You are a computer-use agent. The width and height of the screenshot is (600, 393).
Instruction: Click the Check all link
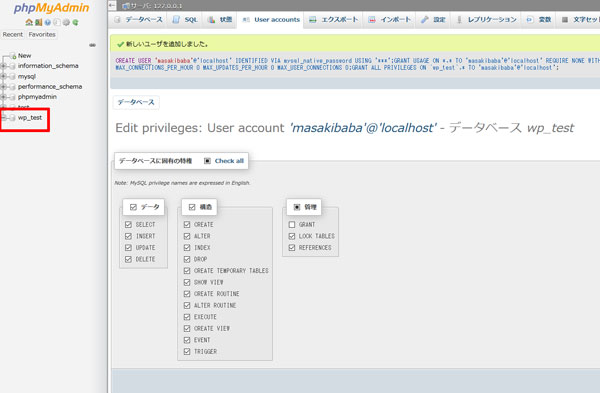click(x=229, y=161)
